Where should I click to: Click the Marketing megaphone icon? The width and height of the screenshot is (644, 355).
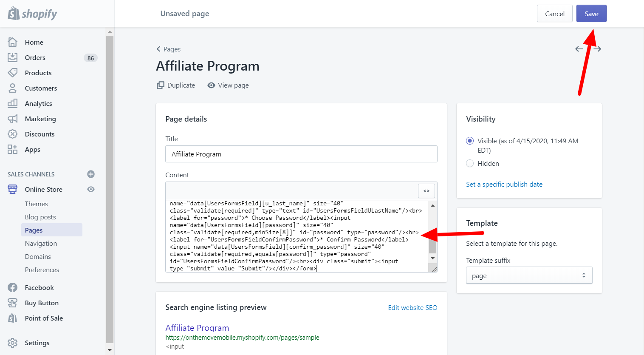pyautogui.click(x=13, y=119)
